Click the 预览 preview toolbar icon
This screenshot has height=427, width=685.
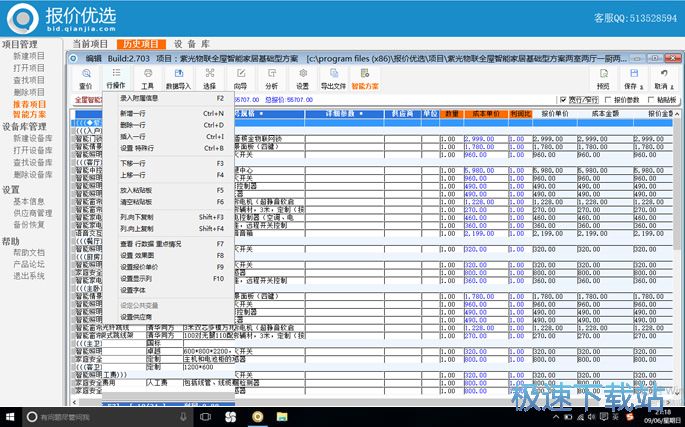pos(603,78)
